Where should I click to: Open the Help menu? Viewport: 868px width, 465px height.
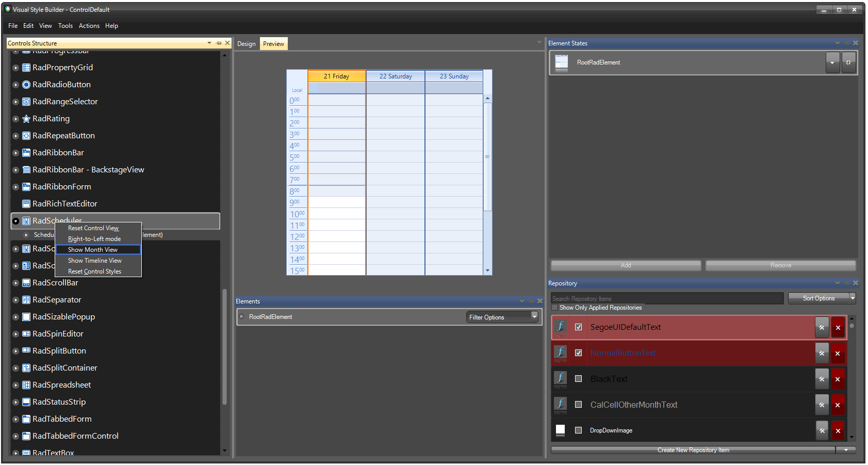(112, 26)
